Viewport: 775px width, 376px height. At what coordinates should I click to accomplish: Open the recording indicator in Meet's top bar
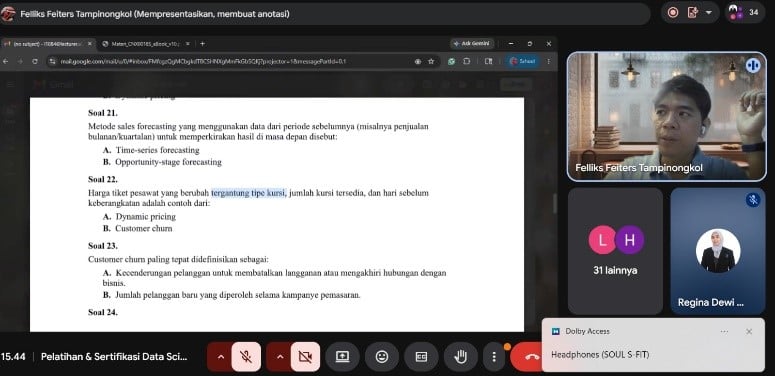pyautogui.click(x=673, y=13)
